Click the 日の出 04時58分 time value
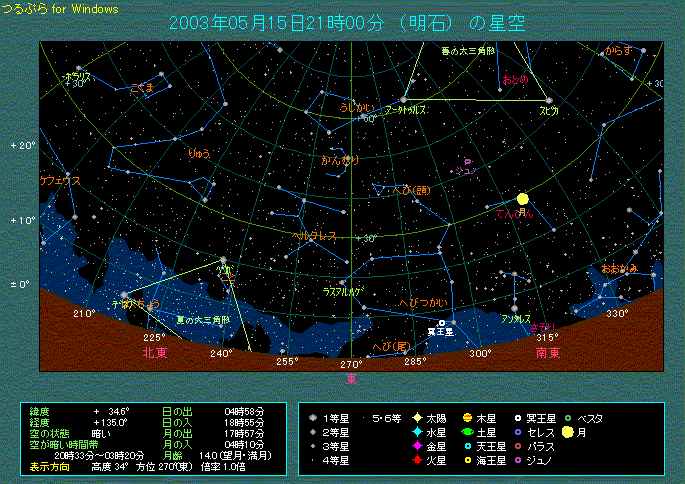 pyautogui.click(x=244, y=411)
